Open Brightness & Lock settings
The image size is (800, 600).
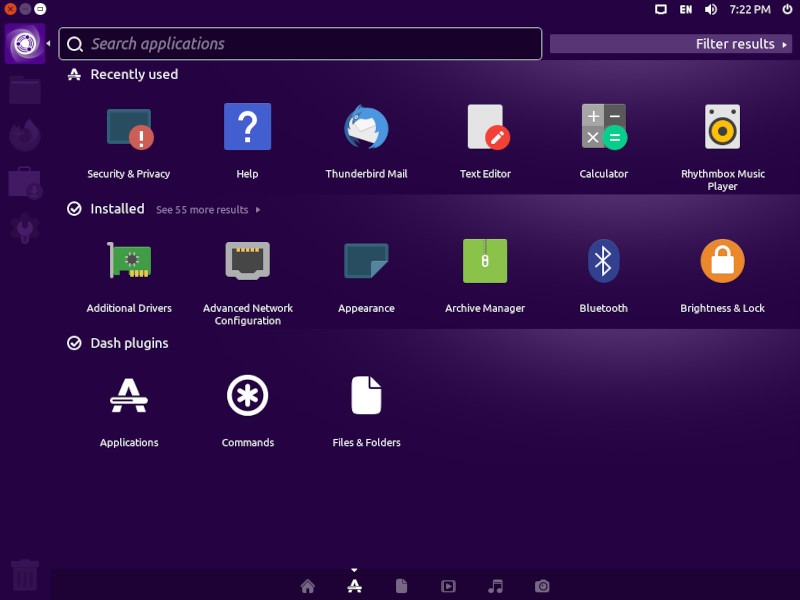[x=722, y=262]
